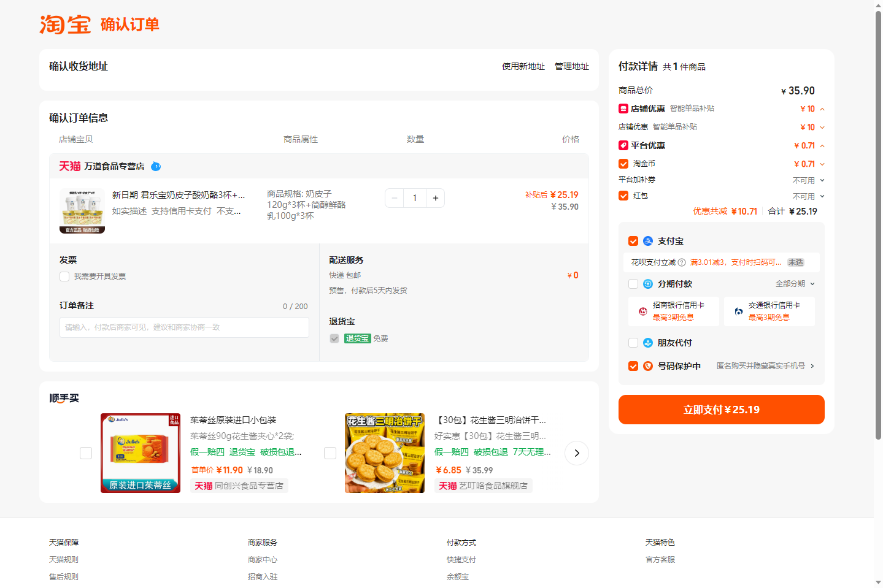The height and width of the screenshot is (588, 883).
Task: Open product title 新日期 君乐宝奶皮子酸奶酪
Action: tap(179, 195)
